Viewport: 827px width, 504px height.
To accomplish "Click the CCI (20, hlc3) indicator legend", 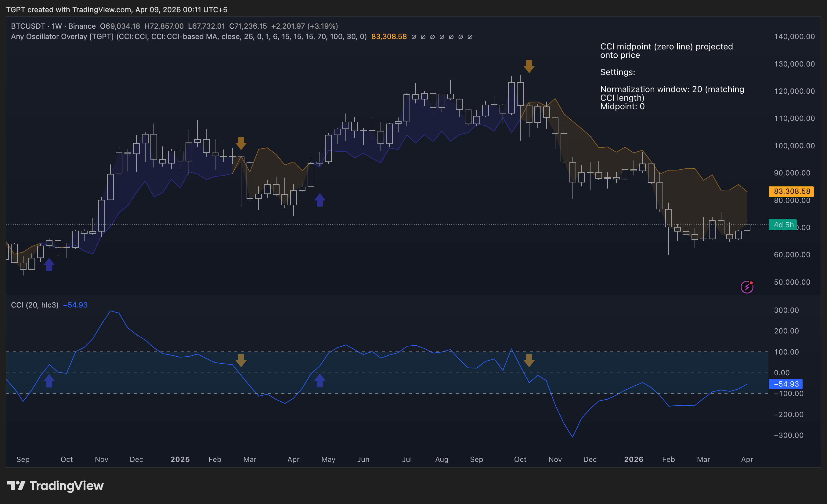I will tap(35, 305).
